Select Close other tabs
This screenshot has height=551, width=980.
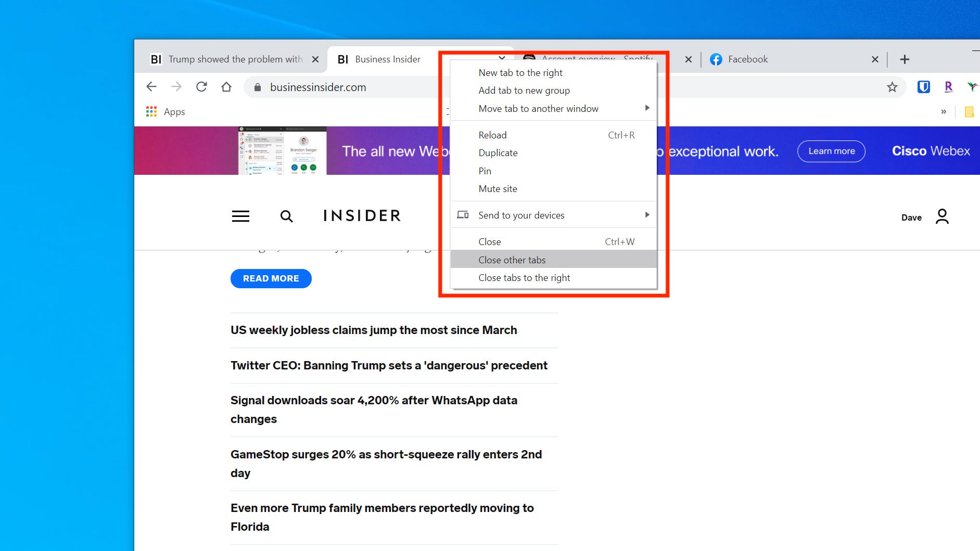click(553, 260)
